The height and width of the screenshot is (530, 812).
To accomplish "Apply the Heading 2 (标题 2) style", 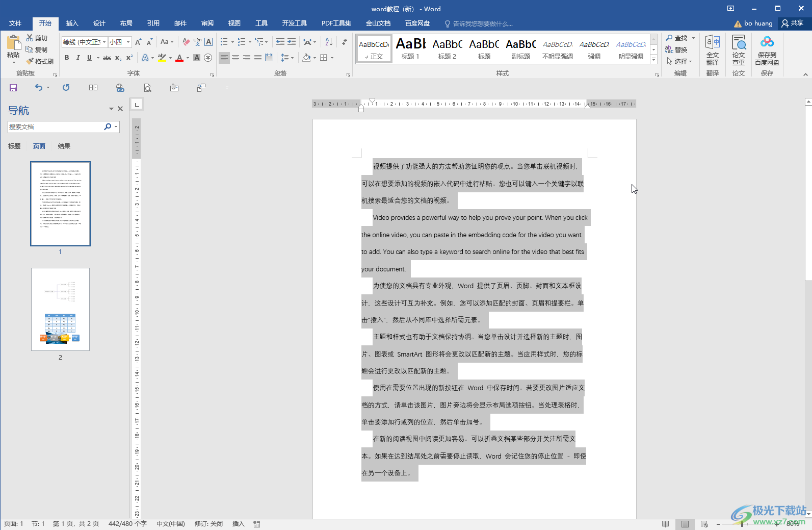I will [x=447, y=49].
